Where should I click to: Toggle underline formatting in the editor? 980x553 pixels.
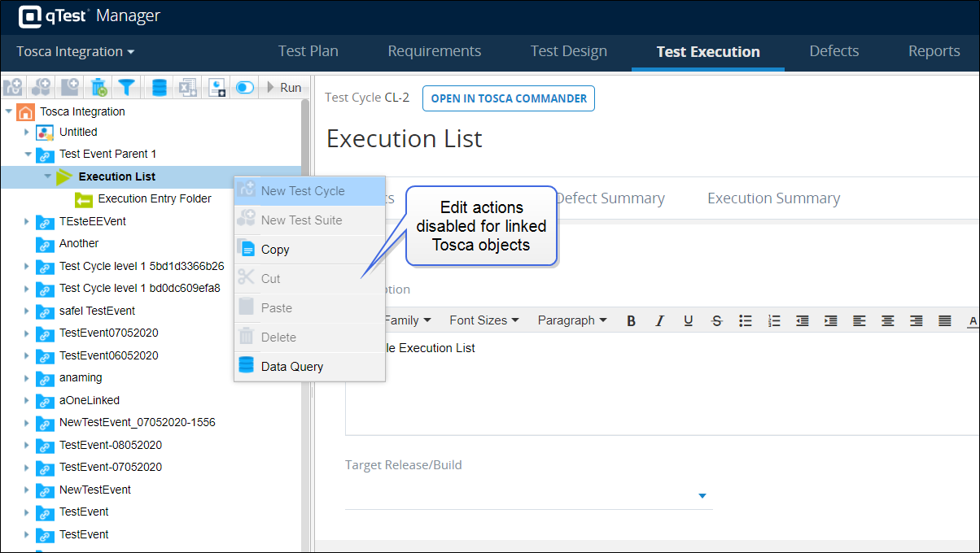[x=689, y=320]
